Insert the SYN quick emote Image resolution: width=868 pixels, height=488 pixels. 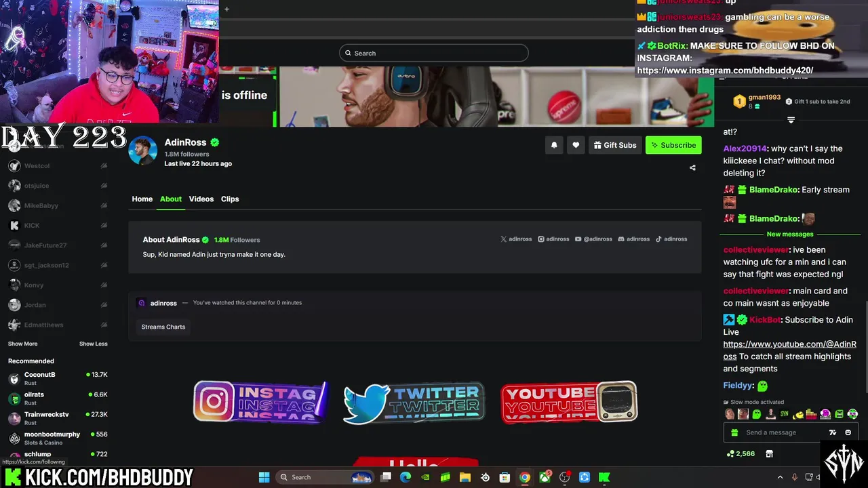click(785, 413)
